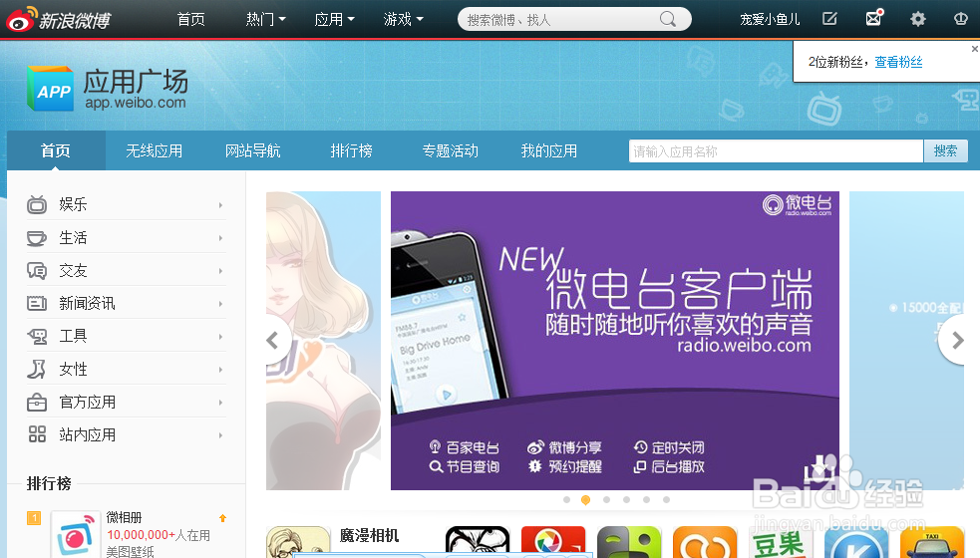Click the APP square logo icon
The width and height of the screenshot is (980, 558).
(x=50, y=89)
